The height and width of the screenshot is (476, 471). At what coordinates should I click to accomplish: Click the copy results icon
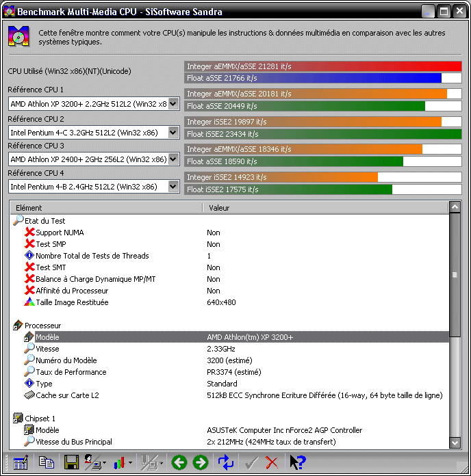click(46, 463)
